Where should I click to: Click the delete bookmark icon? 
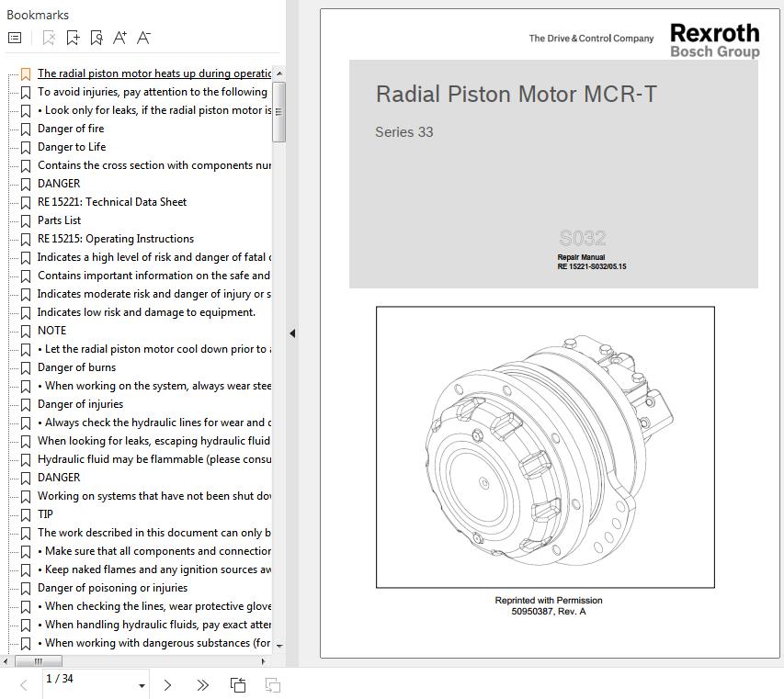coord(49,38)
